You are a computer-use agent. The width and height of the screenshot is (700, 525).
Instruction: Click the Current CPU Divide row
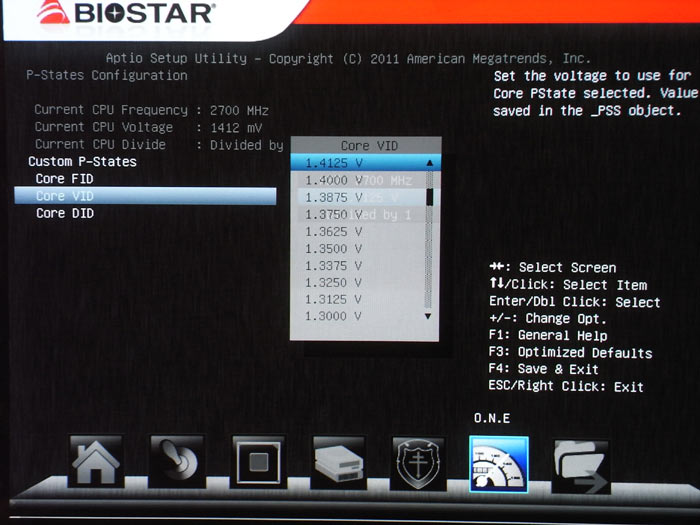pos(159,145)
